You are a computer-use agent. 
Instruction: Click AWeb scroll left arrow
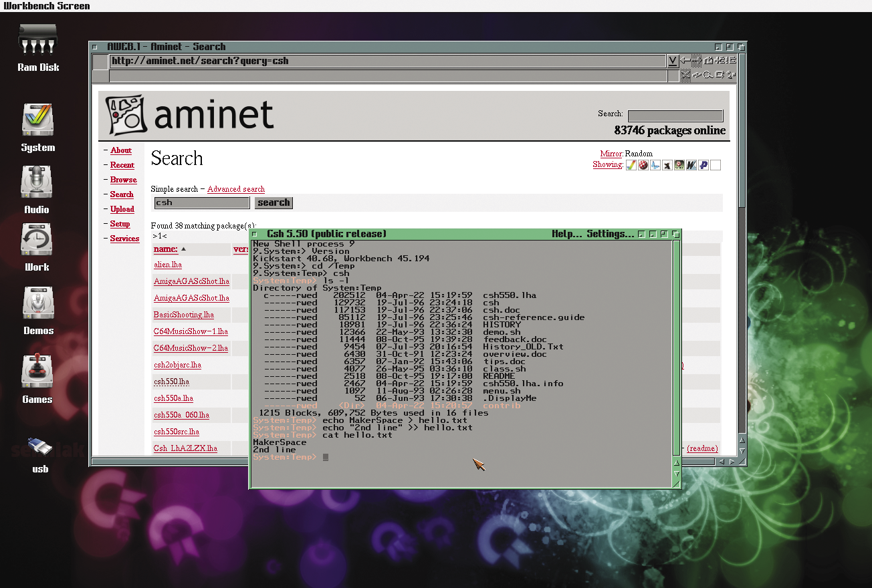(x=721, y=462)
